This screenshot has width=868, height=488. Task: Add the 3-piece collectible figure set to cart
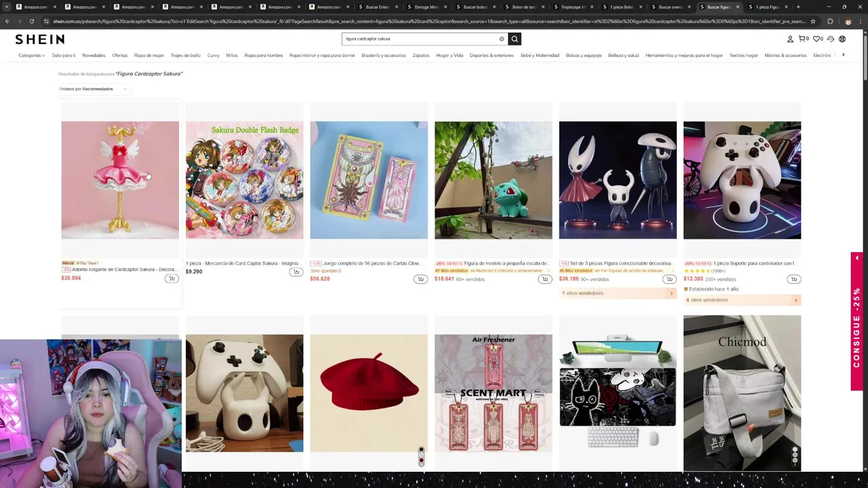pos(669,279)
